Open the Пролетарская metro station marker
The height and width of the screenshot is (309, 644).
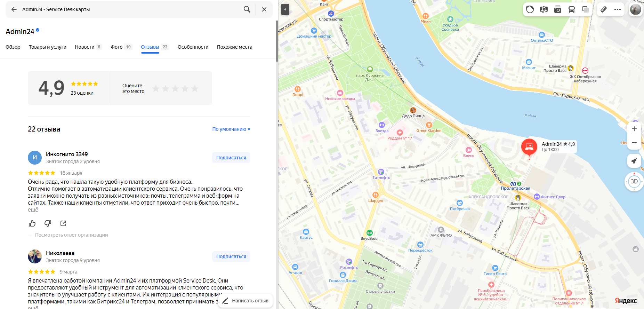(514, 184)
